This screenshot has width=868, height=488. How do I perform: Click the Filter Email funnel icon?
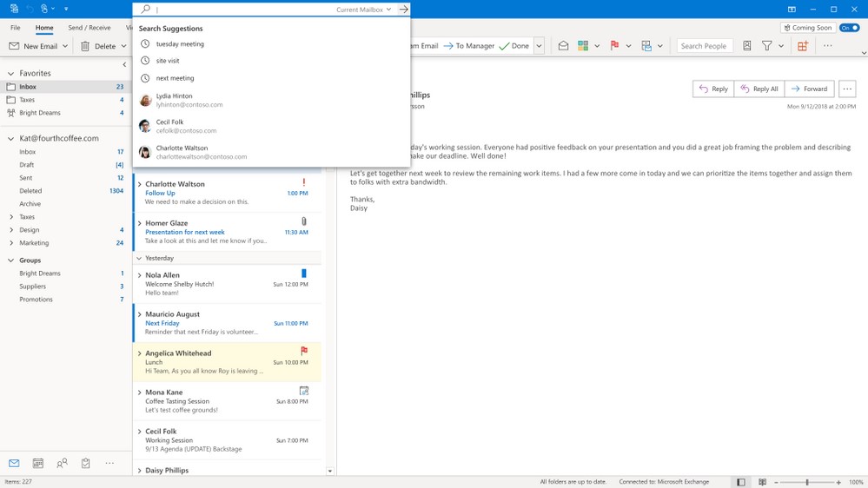(x=766, y=46)
